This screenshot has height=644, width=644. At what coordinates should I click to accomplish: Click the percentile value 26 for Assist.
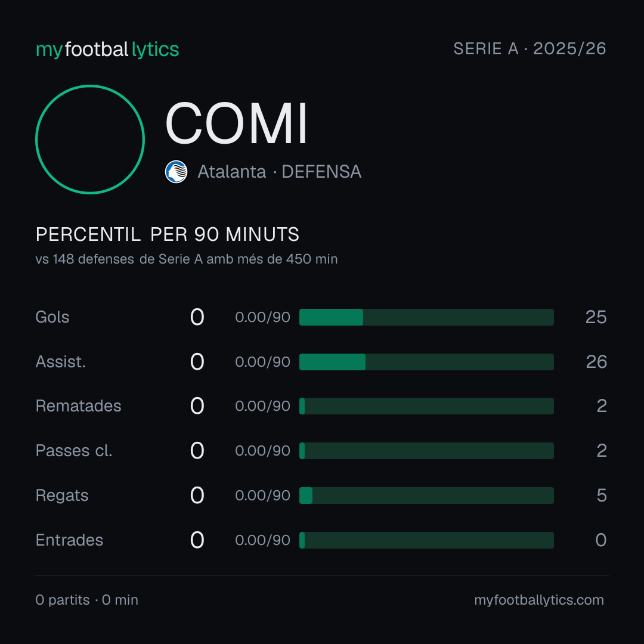pos(596,362)
